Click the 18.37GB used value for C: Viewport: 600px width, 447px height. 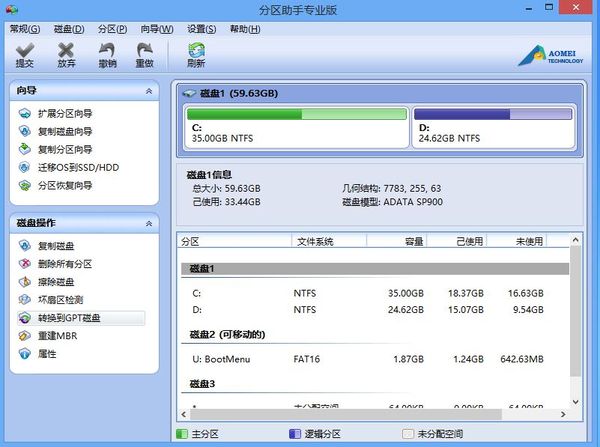(466, 294)
